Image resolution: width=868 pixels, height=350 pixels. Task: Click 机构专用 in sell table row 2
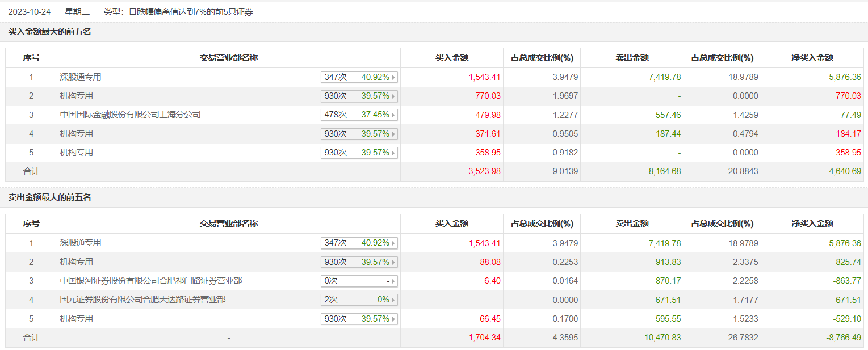pyautogui.click(x=77, y=262)
